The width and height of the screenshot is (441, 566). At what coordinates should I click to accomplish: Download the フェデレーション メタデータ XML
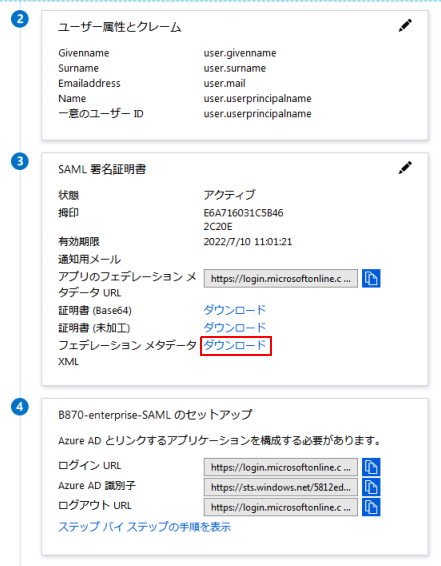pos(235,345)
